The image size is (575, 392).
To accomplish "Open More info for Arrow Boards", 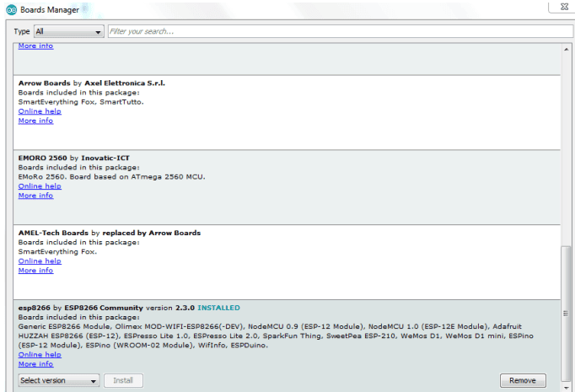I will pyautogui.click(x=36, y=121).
